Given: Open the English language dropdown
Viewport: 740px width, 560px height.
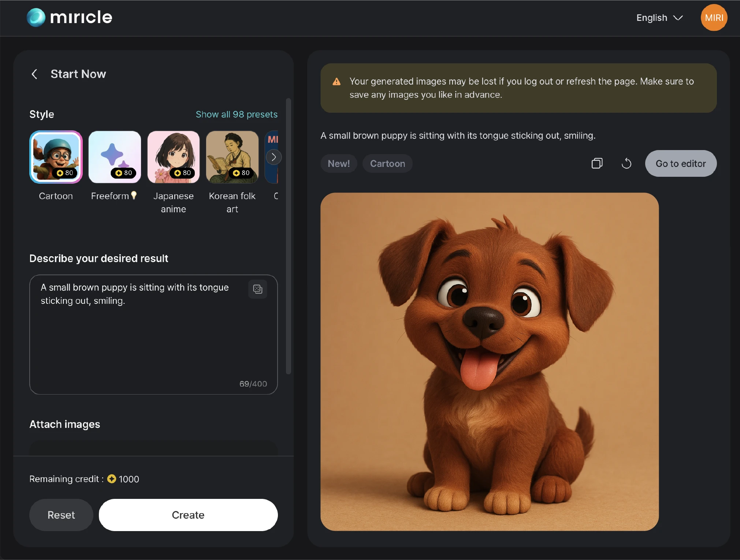Looking at the screenshot, I should (659, 18).
